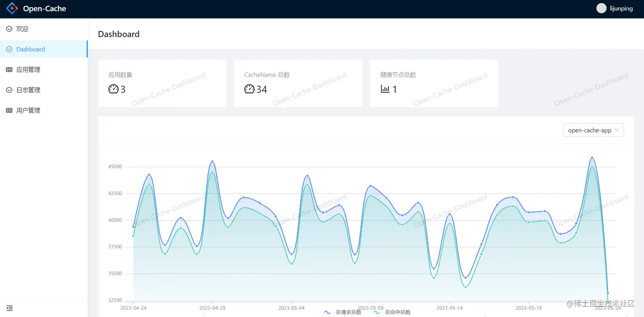The height and width of the screenshot is (317, 644).
Task: Click the smiley icon beside 欢迎
Action: (9, 29)
